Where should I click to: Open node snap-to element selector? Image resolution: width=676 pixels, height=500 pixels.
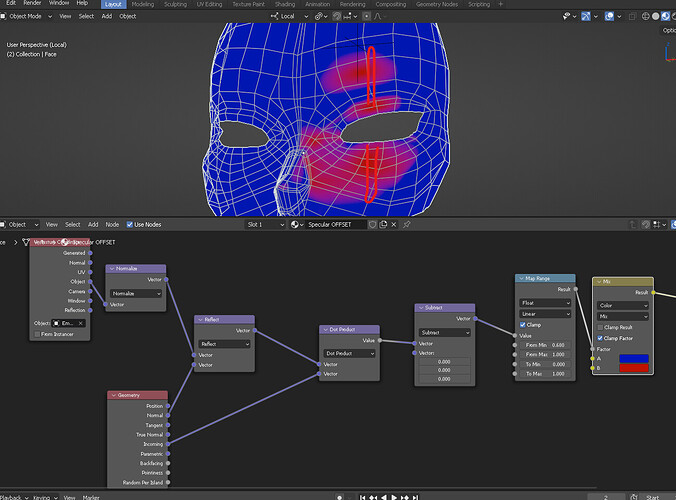(660, 225)
